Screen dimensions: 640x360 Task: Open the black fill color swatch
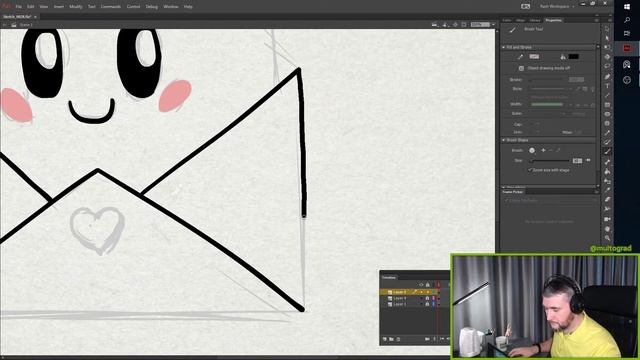(573, 57)
